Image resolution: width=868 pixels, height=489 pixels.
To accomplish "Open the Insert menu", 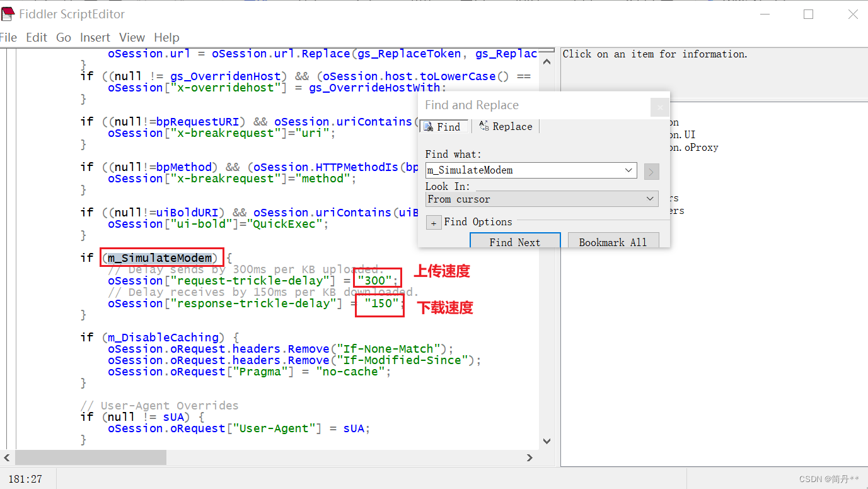I will 95,37.
